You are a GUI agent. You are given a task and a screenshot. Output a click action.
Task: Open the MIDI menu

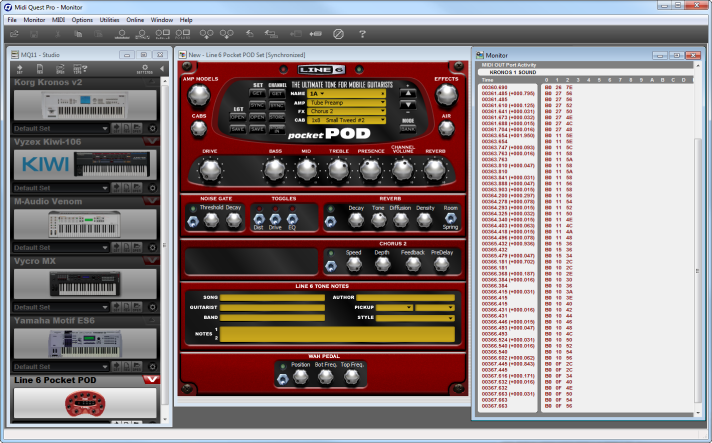click(58, 19)
